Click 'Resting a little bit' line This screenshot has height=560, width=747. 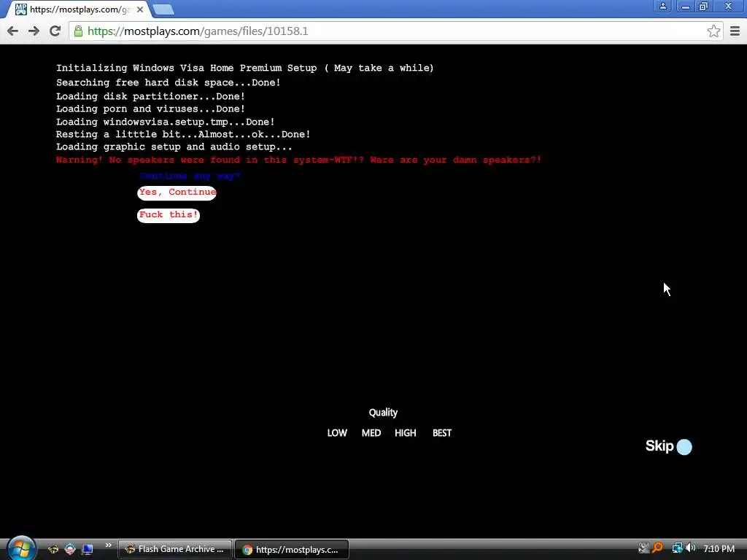coord(183,134)
